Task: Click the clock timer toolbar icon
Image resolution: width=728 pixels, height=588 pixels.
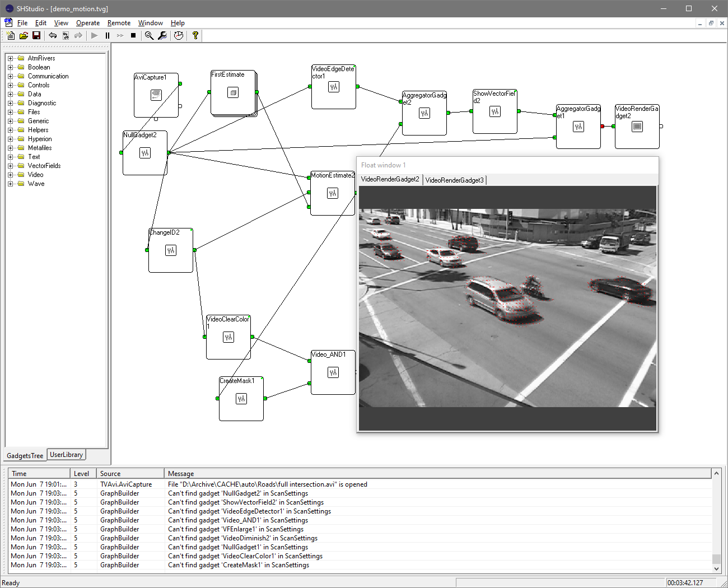Action: coord(179,35)
